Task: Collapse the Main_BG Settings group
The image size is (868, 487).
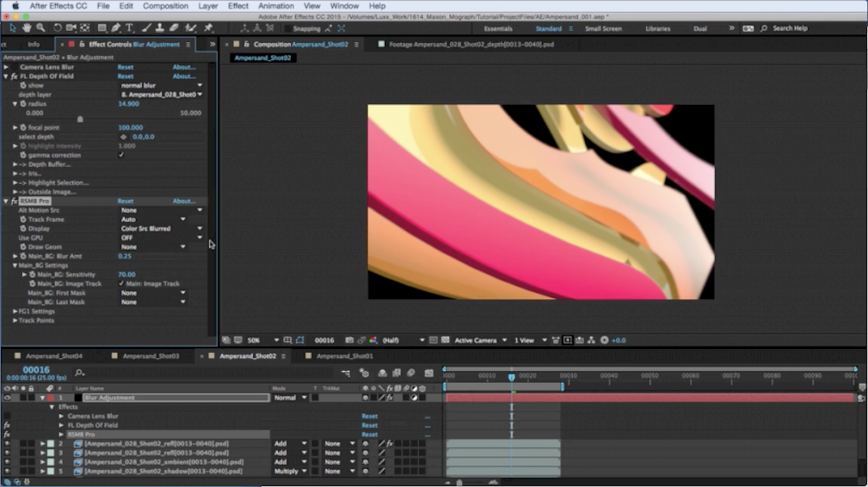Action: click(15, 266)
